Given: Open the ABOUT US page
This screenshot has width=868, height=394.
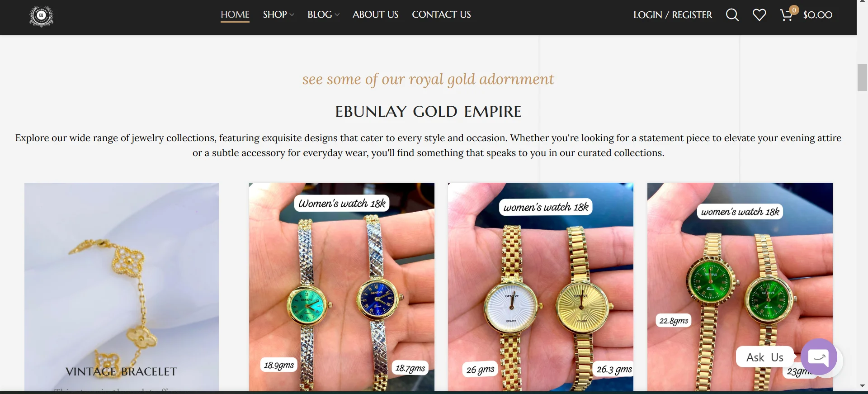Looking at the screenshot, I should click(x=375, y=14).
